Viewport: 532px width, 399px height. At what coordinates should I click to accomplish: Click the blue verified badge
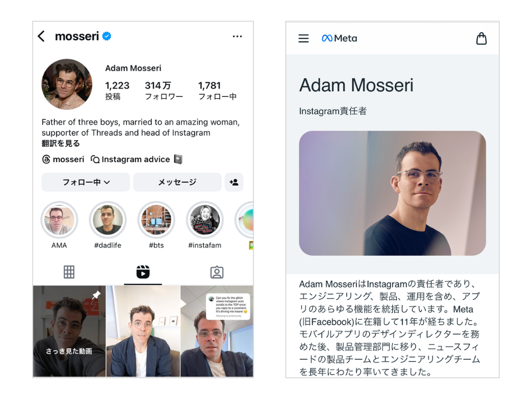click(107, 36)
